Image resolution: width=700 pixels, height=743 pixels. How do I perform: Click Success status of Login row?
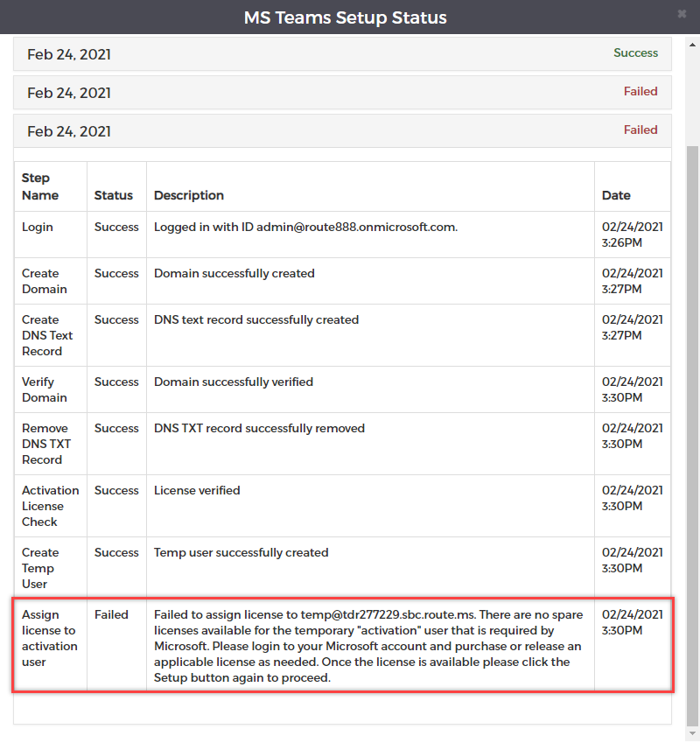[x=116, y=227]
